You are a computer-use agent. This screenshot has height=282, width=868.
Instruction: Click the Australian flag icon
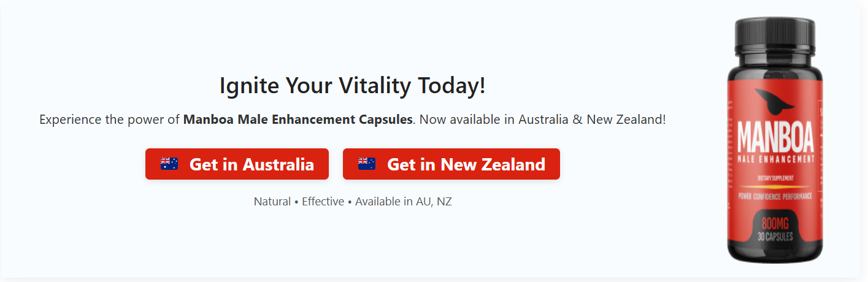(169, 164)
